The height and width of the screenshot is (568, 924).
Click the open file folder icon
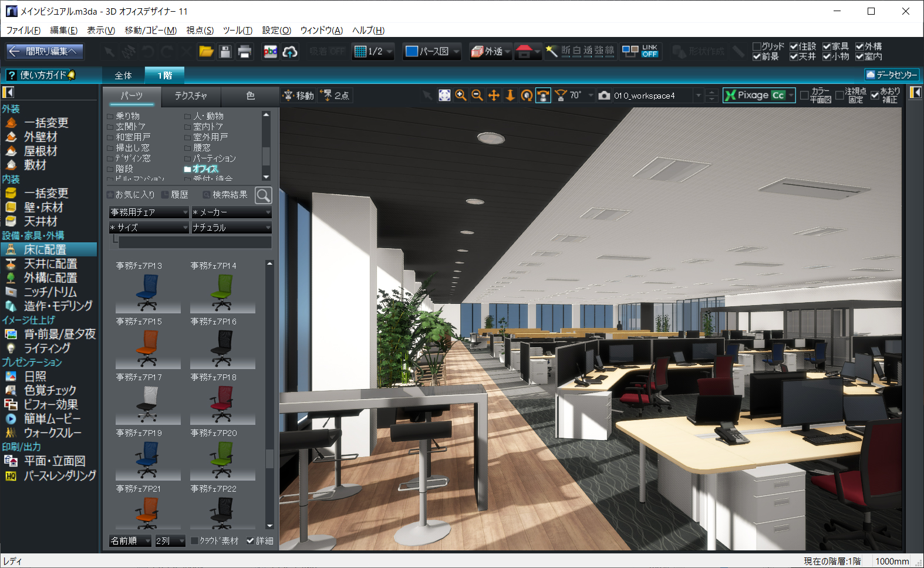[206, 52]
